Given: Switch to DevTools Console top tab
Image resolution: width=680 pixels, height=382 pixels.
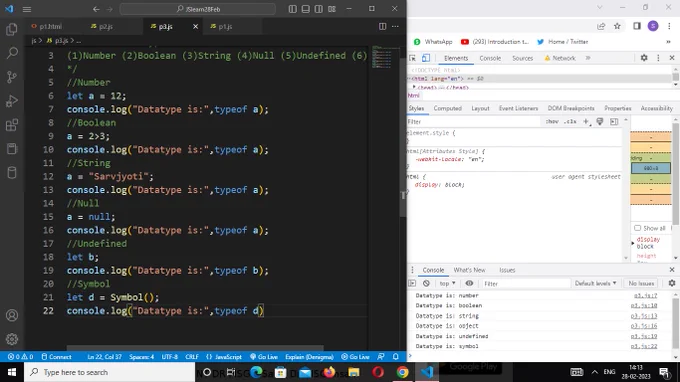Looking at the screenshot, I should (490, 58).
